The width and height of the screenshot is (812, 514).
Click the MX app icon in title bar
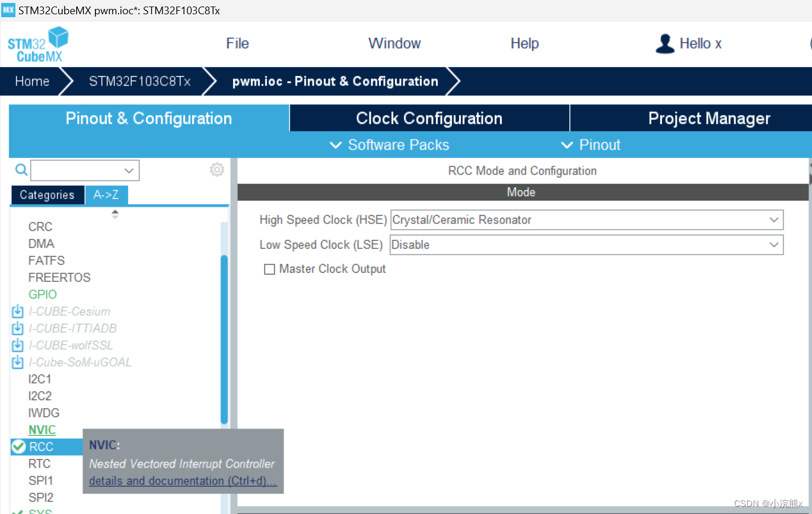coord(8,10)
